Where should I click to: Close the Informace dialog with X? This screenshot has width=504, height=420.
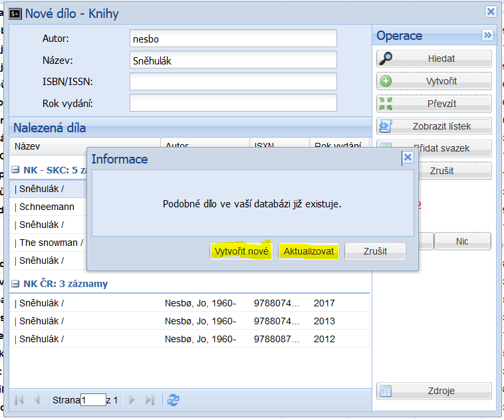(x=408, y=157)
